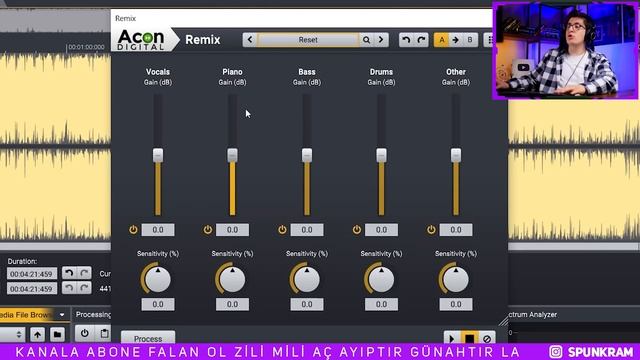640x360 pixels.
Task: Undo last change in Remix plugin
Action: point(406,40)
